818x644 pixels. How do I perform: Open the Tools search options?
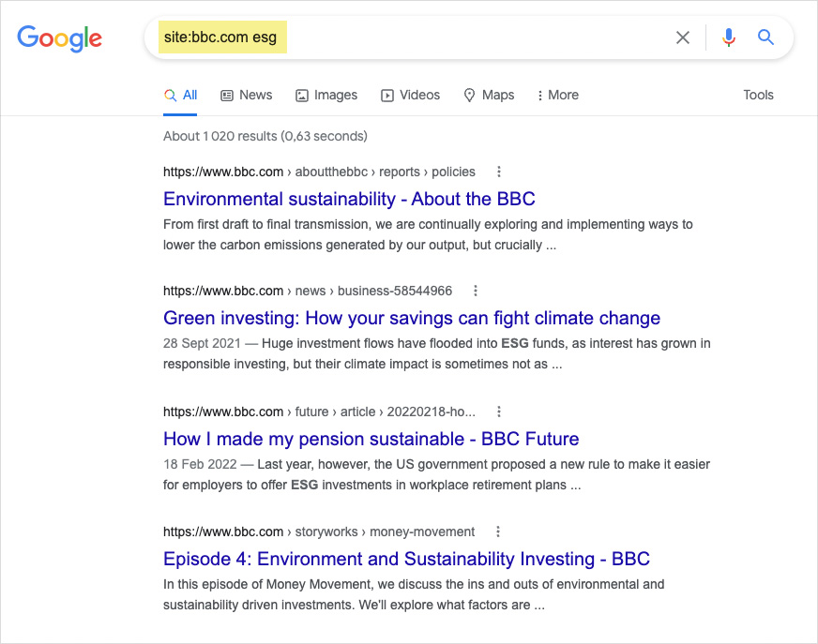click(x=758, y=95)
